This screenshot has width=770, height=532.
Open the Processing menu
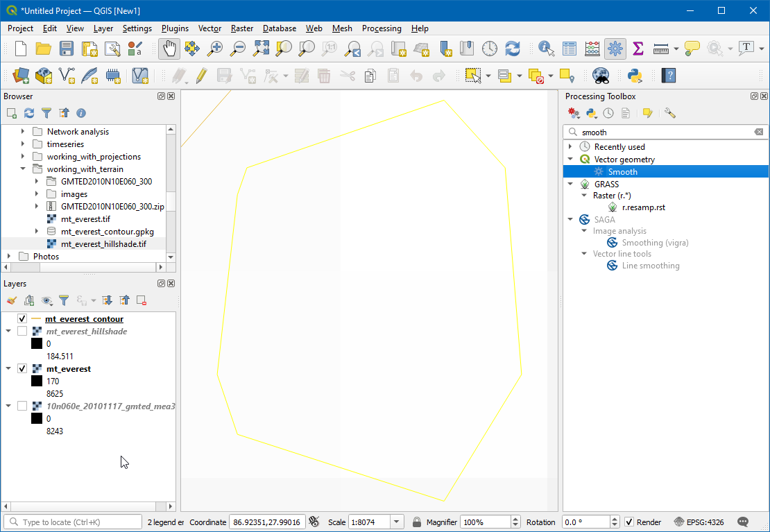click(x=382, y=28)
